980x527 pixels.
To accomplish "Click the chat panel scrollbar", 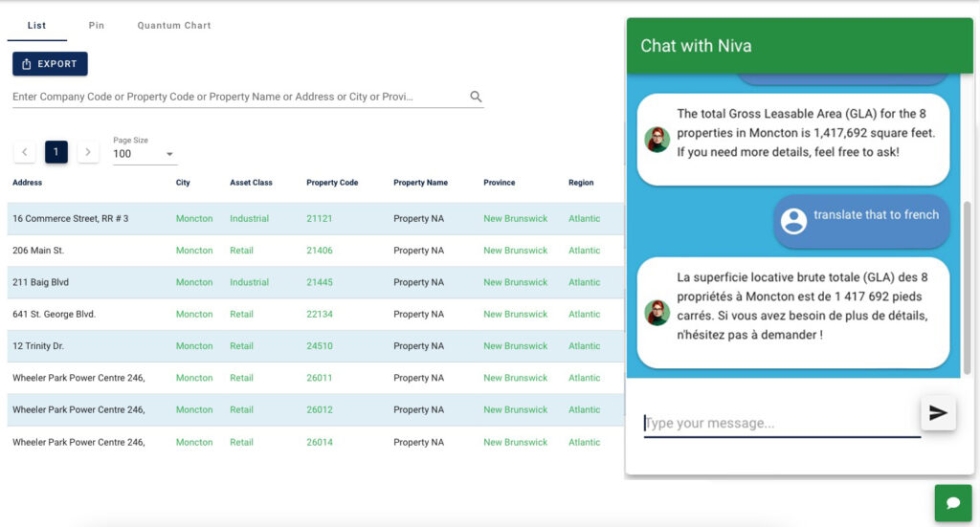I will pos(968,287).
